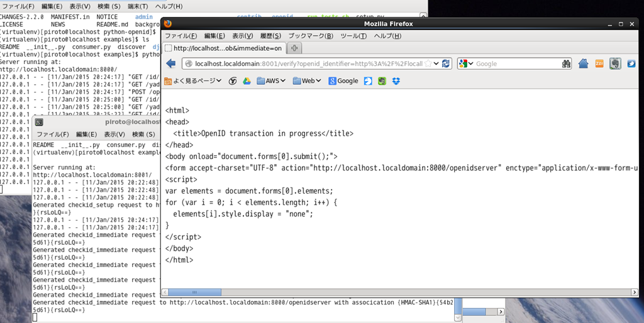Open the URL history dropdown arrow

tap(436, 63)
